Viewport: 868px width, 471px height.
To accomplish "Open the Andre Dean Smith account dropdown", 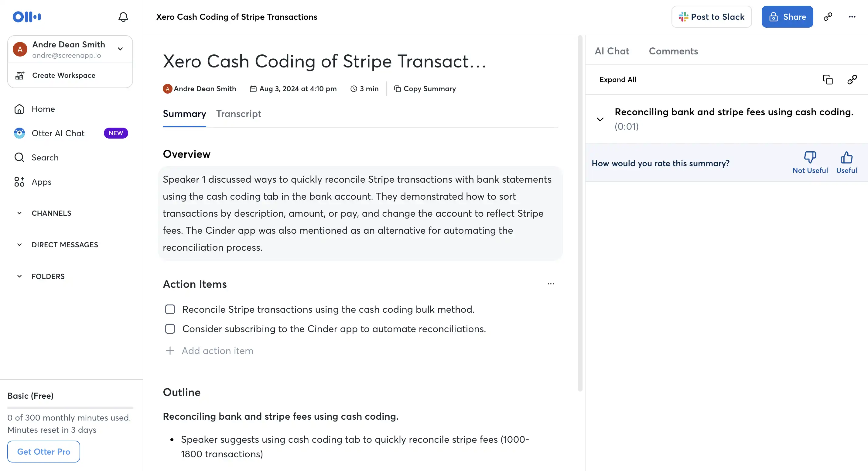I will click(x=120, y=49).
